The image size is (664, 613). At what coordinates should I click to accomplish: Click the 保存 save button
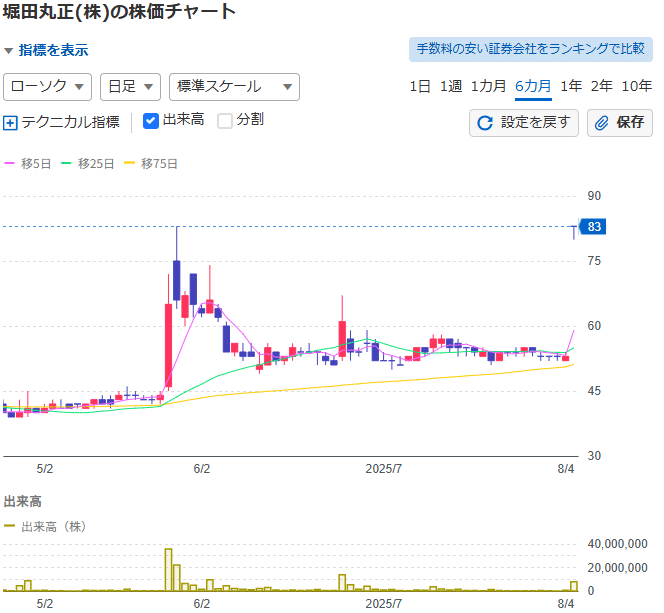(x=620, y=123)
